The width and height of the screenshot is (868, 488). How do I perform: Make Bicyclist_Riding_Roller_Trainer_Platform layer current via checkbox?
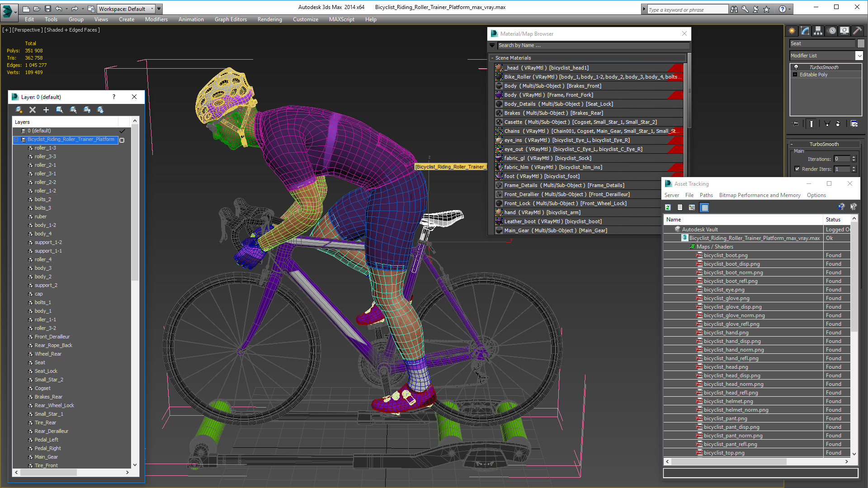[122, 140]
